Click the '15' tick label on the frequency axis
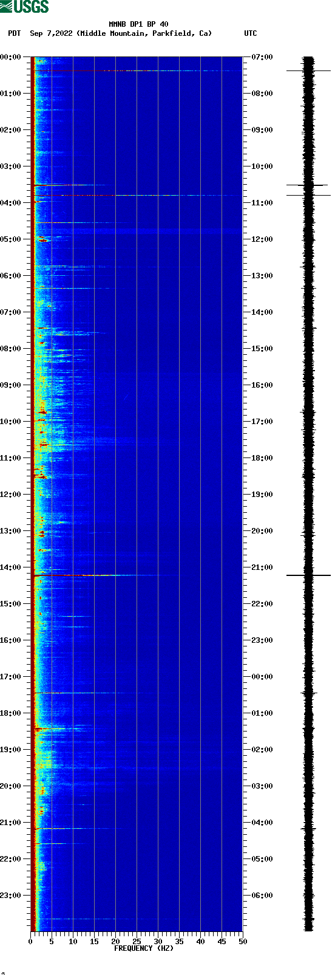This screenshot has height=980, width=335. pos(94,942)
